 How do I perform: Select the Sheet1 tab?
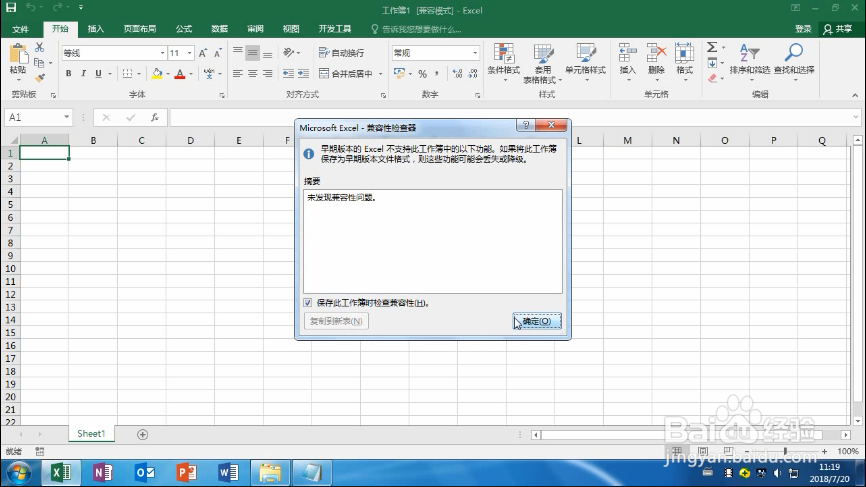[x=91, y=434]
